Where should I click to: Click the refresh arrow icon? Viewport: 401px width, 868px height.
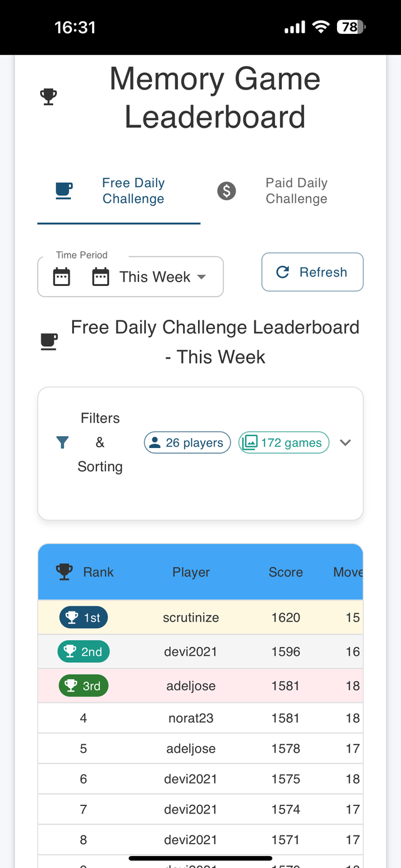283,272
